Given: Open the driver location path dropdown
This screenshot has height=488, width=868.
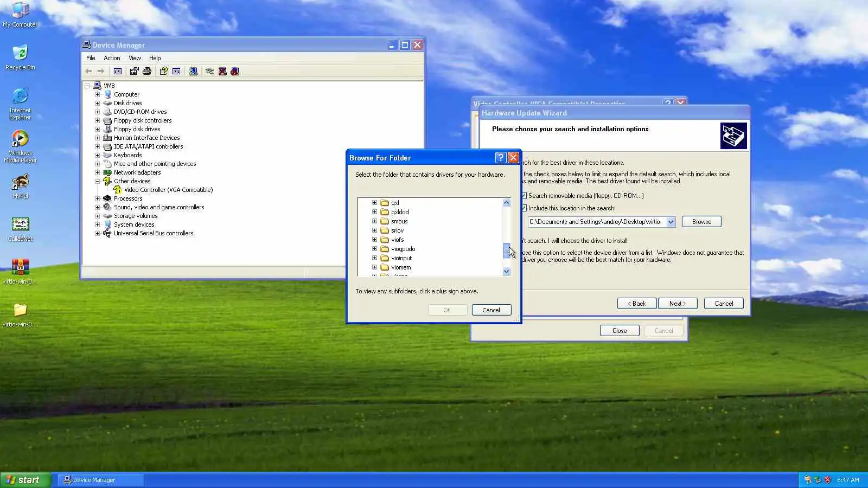Looking at the screenshot, I should (x=671, y=222).
